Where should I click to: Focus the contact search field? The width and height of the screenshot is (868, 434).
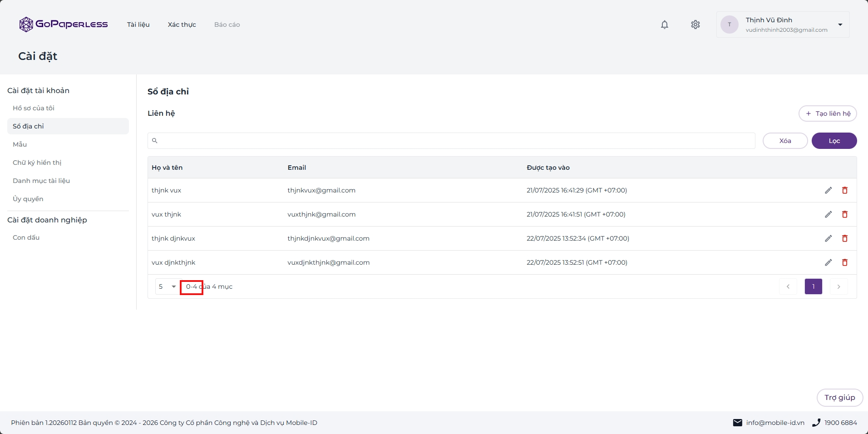tap(451, 141)
